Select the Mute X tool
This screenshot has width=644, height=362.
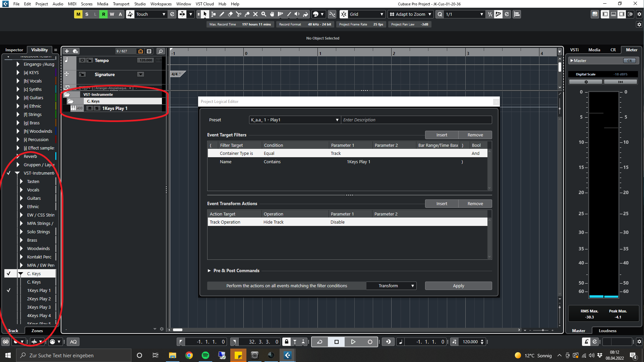click(255, 14)
